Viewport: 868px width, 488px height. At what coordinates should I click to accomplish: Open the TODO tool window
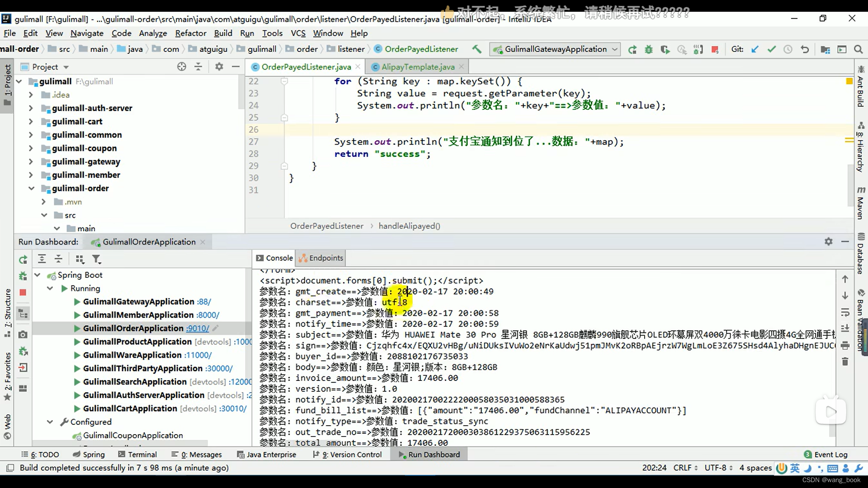point(40,455)
